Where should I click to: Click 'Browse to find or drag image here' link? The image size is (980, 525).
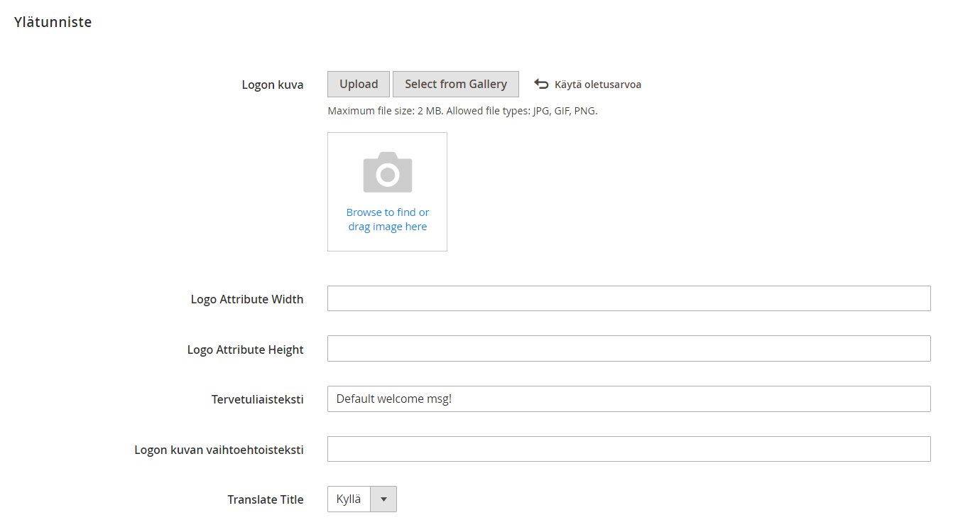387,220
